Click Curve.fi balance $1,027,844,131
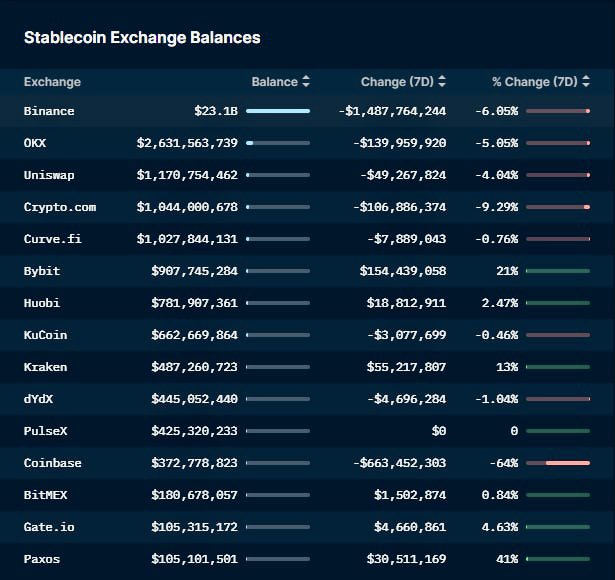The image size is (615, 580). pyautogui.click(x=187, y=239)
